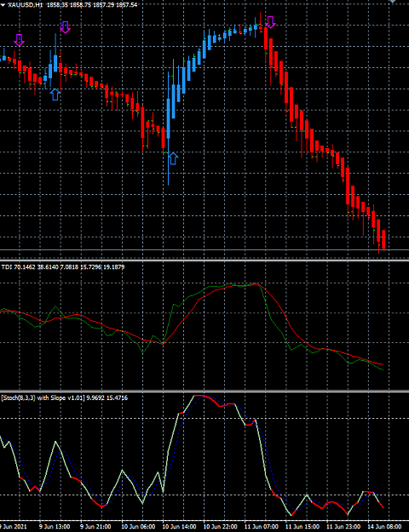Click the magenta sell arrow above the 9 Jun 13:00 spike
This screenshot has height=532, width=409.
[66, 27]
